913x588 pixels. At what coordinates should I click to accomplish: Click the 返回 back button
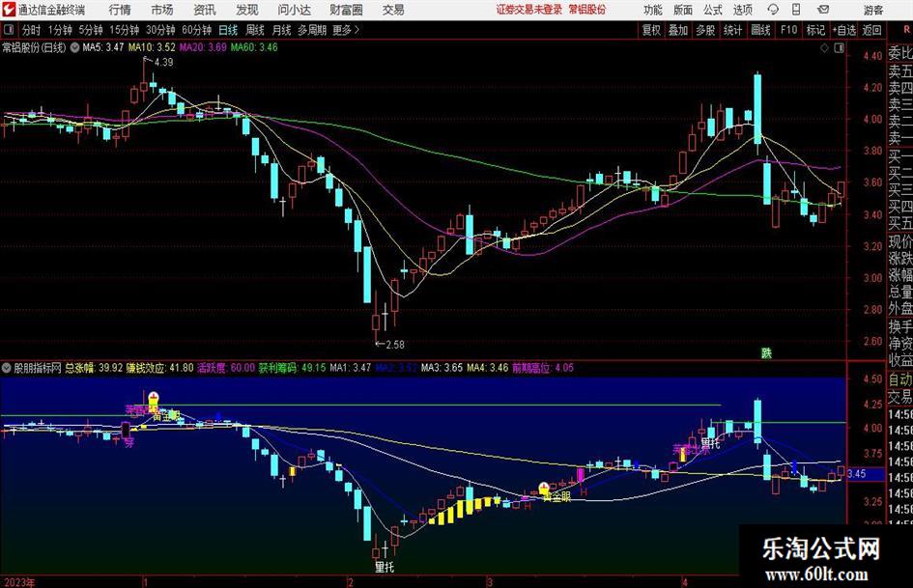point(871,30)
